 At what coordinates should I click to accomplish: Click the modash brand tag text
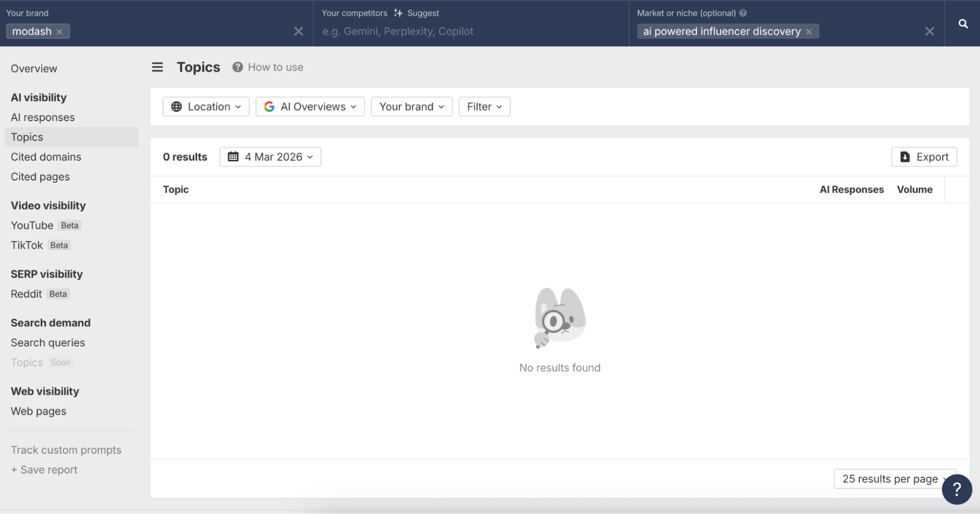32,31
